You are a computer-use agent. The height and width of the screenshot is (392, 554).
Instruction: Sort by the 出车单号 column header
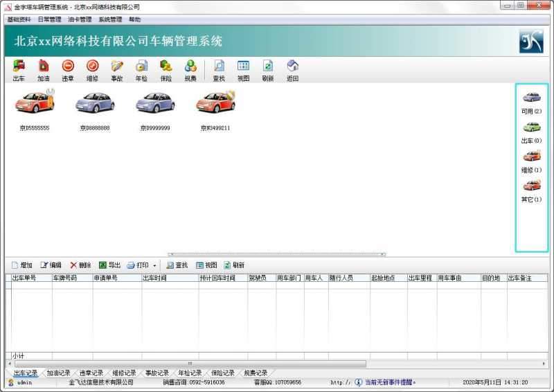point(31,278)
